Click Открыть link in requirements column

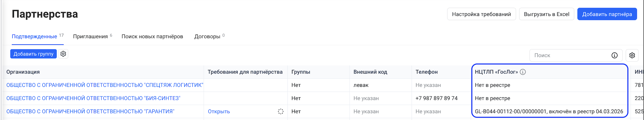click(219, 111)
